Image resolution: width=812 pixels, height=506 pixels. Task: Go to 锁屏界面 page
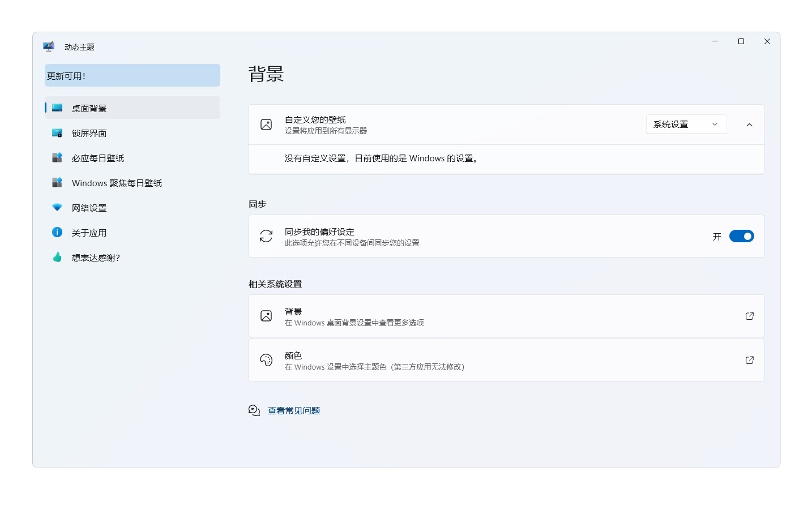pyautogui.click(x=133, y=133)
